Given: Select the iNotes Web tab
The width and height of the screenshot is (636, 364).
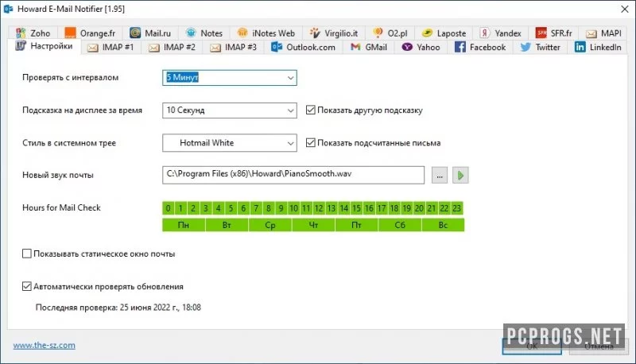Looking at the screenshot, I should point(266,33).
